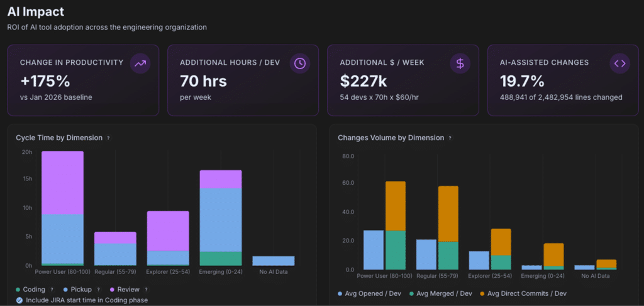
Task: Click Power User blue Avg Opened bar
Action: pos(374,250)
